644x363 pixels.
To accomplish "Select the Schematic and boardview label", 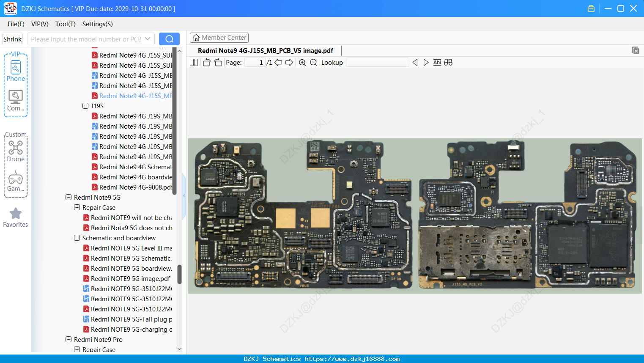I will pos(119,238).
